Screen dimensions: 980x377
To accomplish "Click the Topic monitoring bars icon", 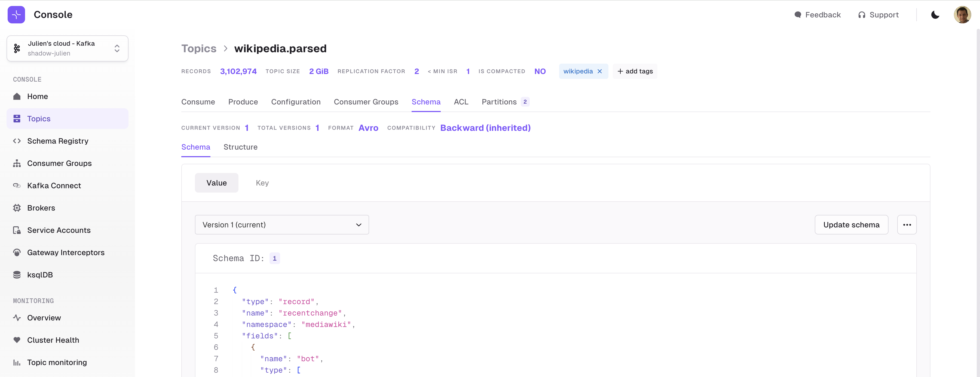I will coord(17,363).
